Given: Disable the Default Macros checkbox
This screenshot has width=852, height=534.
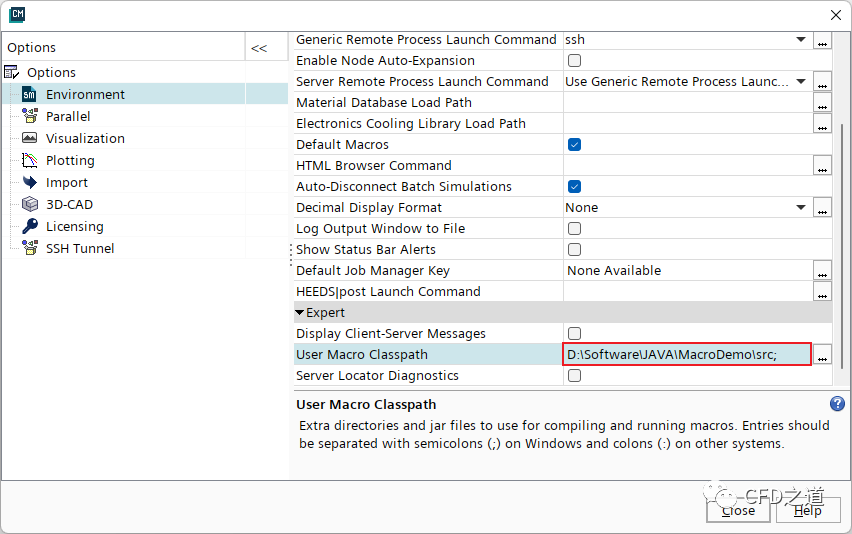Looking at the screenshot, I should tap(575, 144).
